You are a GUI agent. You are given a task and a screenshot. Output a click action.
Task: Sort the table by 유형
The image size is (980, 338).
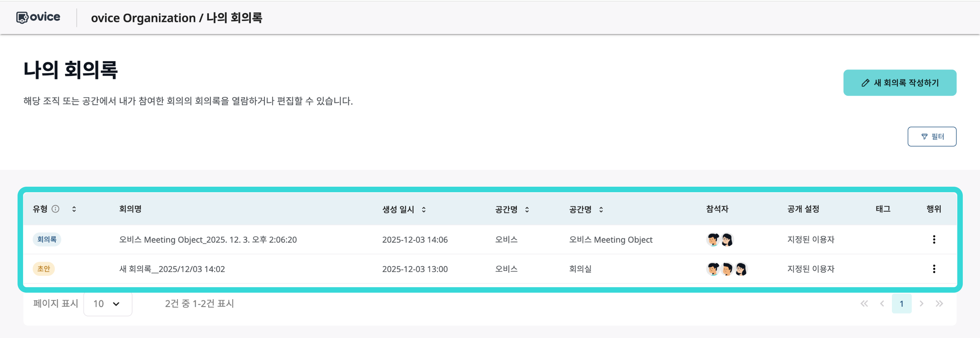coord(74,209)
